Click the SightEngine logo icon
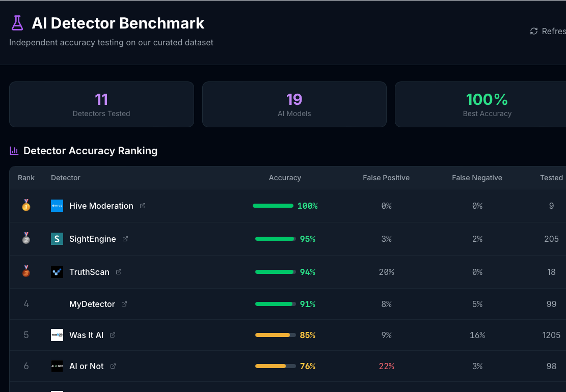 click(57, 238)
